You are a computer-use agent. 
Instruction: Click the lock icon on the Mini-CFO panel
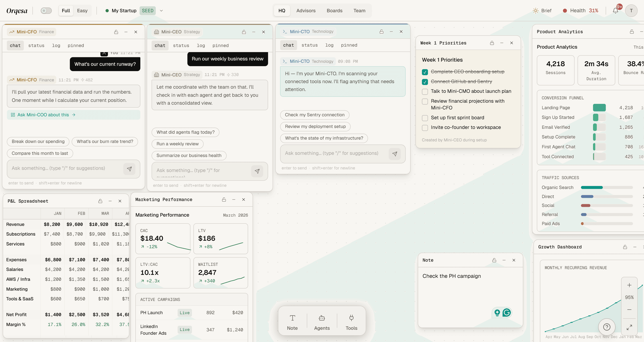(116, 32)
